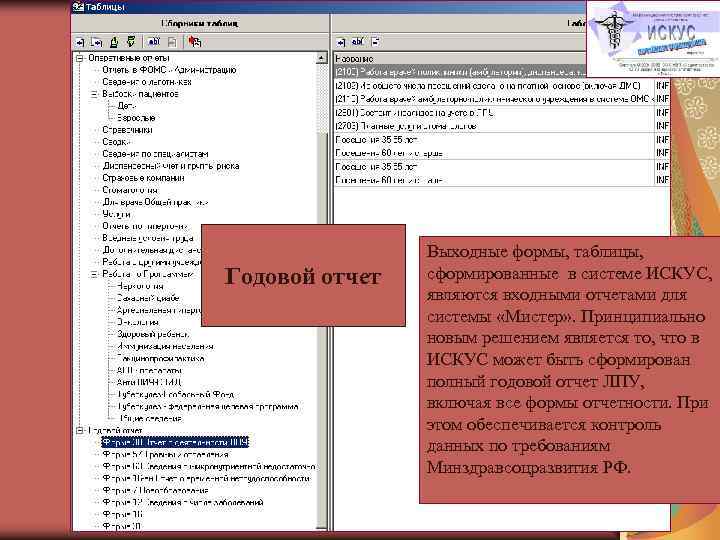Select Форма 63 микронутриентной недостаточности item

point(208,466)
